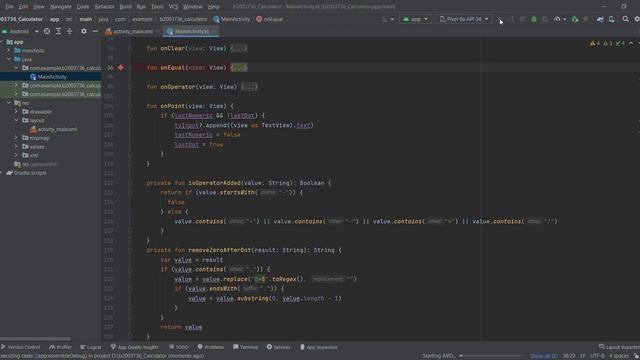
Task: Open the Terminal tool window
Action: pyautogui.click(x=245, y=347)
